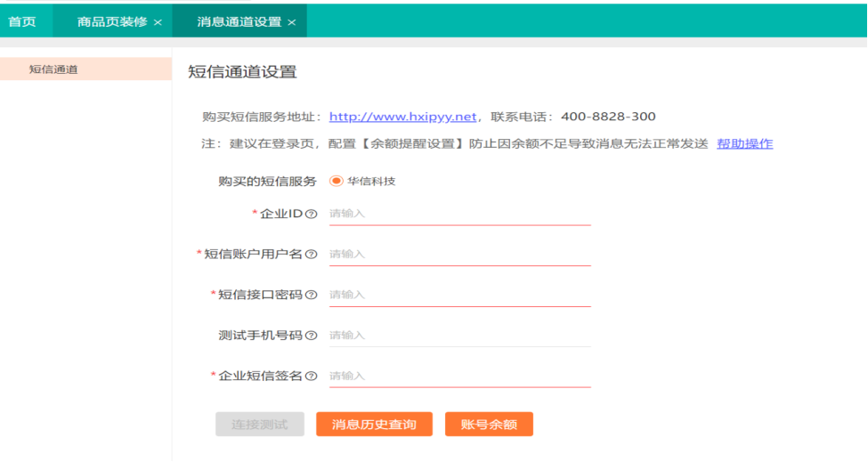Focus the 短信接口密码 input field
Screen dimensions: 868x462
tap(458, 295)
